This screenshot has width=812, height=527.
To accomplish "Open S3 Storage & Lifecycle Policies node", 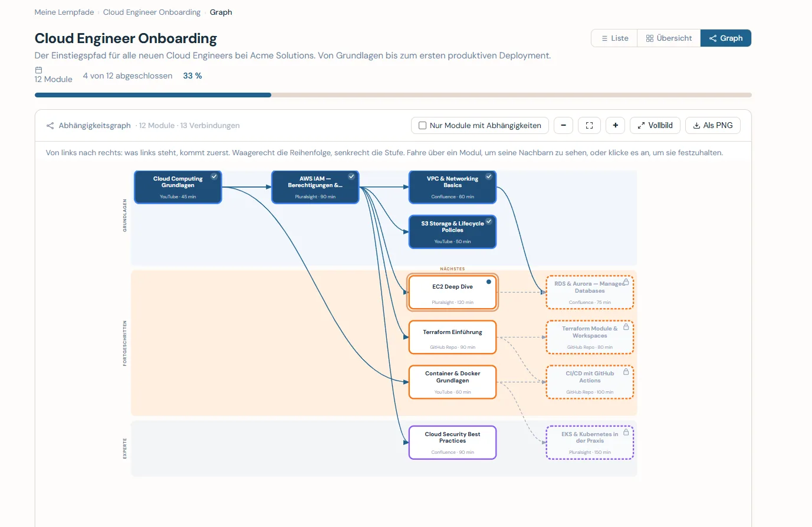I will click(x=452, y=231).
